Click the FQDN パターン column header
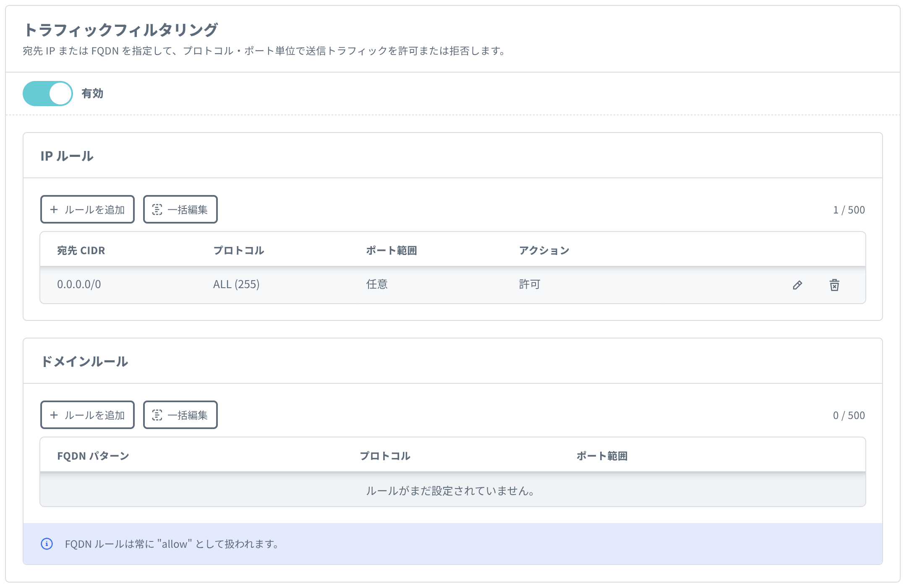Image resolution: width=904 pixels, height=588 pixels. click(x=93, y=456)
